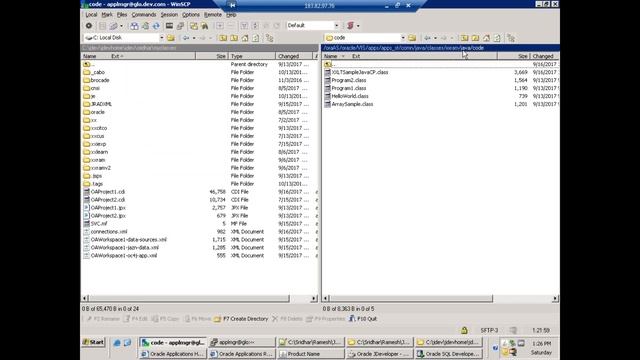640x360 pixels.
Task: Go to remote root directory icon
Action: pos(476,38)
